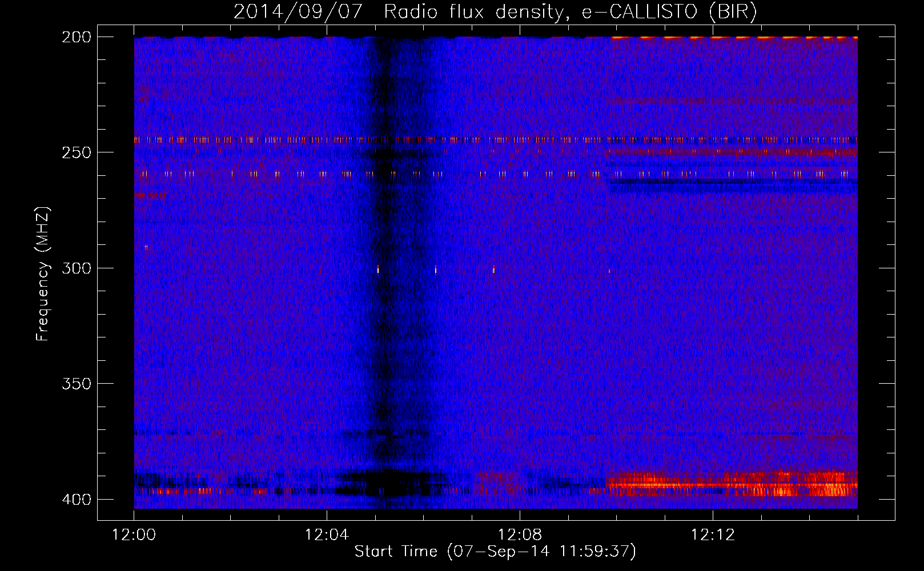Click the plot title '2014/09/07 Radio flux density, e-CALLISTO (BIR)'
The image size is (924, 571).
pos(495,12)
